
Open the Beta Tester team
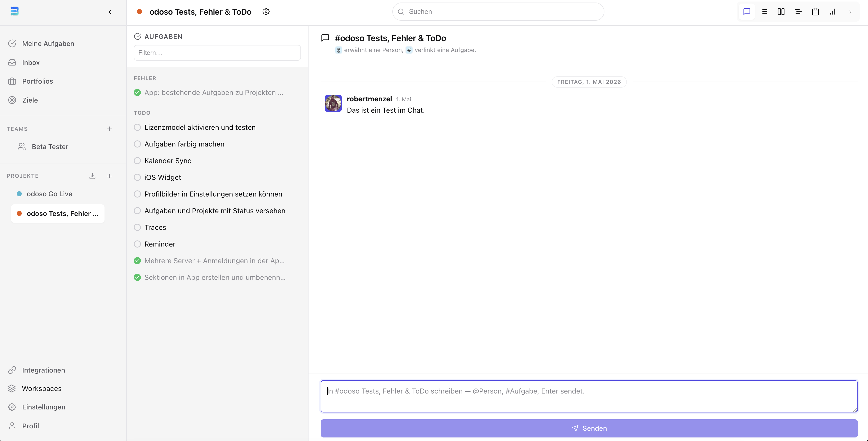(x=50, y=147)
